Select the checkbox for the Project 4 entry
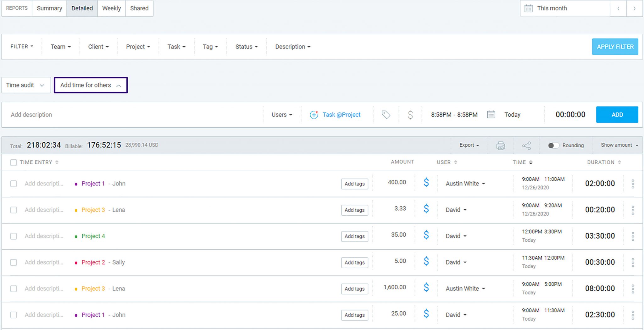The image size is (644, 330). click(14, 236)
